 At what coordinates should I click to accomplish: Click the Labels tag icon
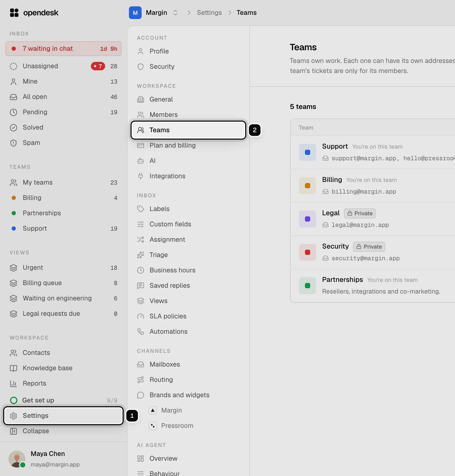pyautogui.click(x=141, y=209)
